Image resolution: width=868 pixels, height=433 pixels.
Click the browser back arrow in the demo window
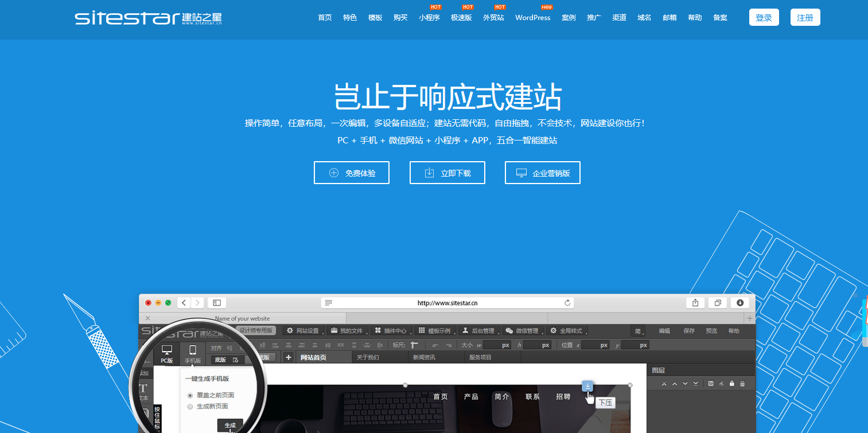184,302
